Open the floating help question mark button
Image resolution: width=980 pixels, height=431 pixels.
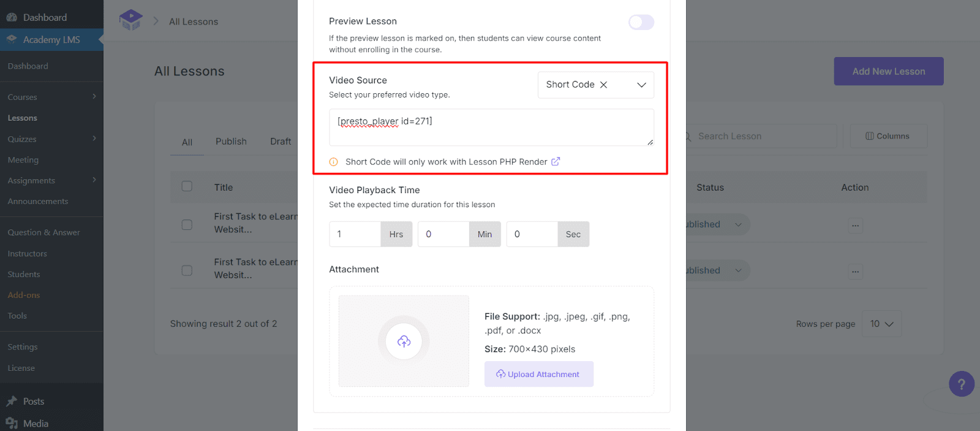(961, 384)
